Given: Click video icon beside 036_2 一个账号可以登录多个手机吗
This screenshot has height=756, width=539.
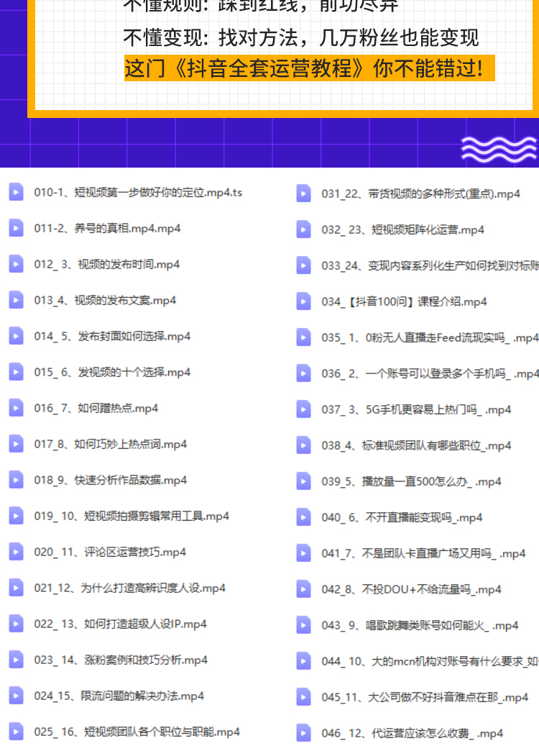Looking at the screenshot, I should pyautogui.click(x=303, y=373).
